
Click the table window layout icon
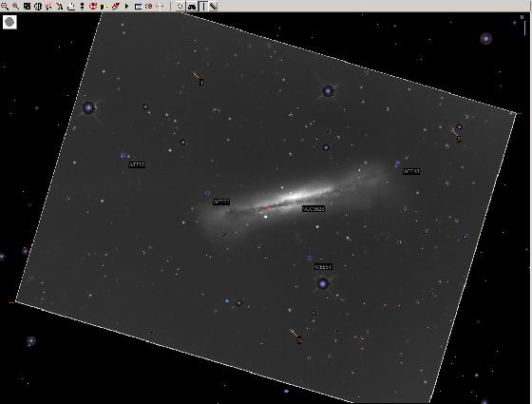click(138, 7)
